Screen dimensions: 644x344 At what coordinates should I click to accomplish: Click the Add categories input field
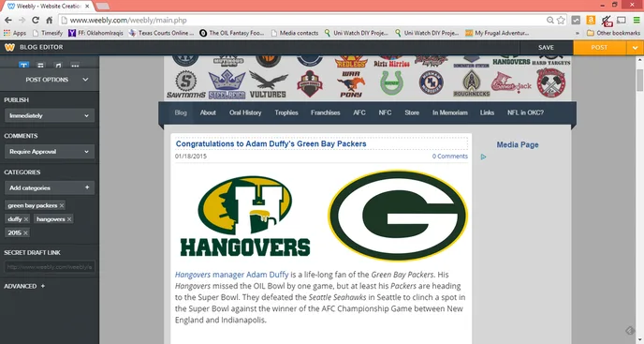[x=50, y=187]
